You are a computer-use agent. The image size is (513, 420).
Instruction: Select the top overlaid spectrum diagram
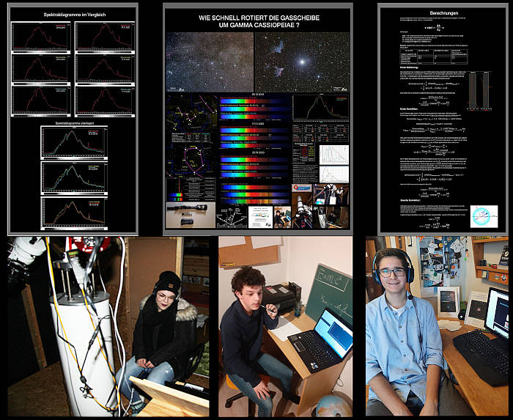point(74,143)
